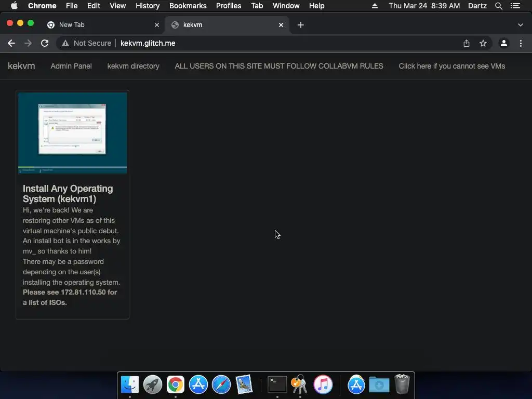Open the Apple menu
The height and width of the screenshot is (399, 532).
(14, 6)
